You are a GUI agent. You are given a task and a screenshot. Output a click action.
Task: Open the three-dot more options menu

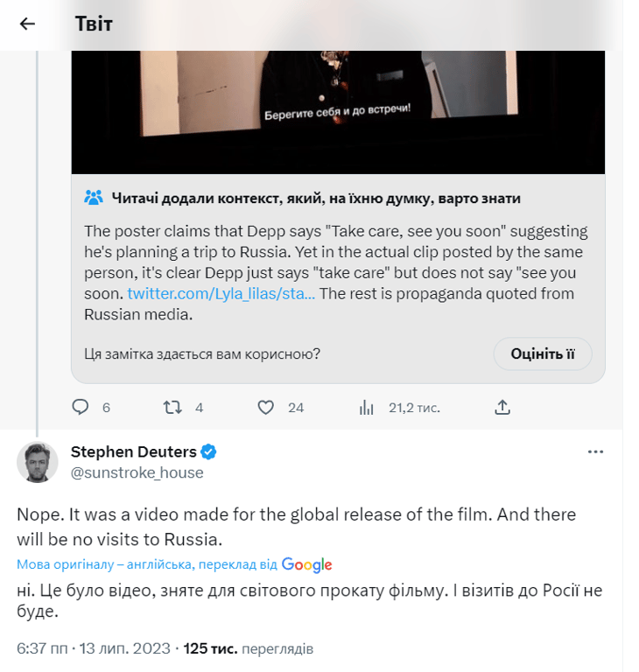pyautogui.click(x=595, y=451)
